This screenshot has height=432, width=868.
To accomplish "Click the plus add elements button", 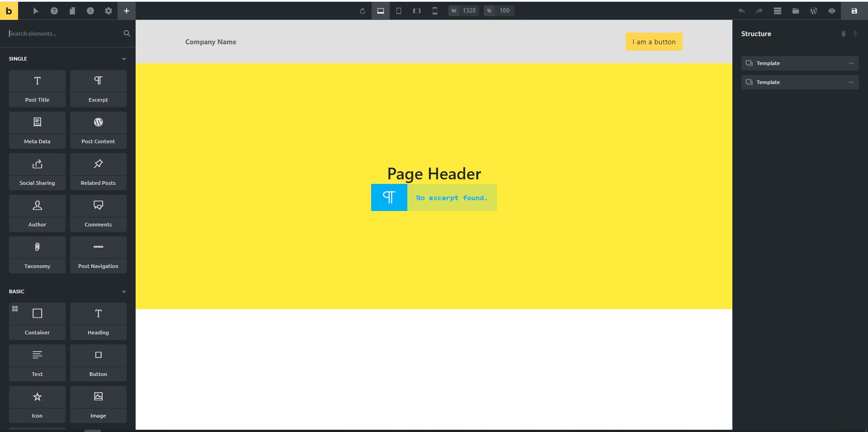I will [127, 11].
